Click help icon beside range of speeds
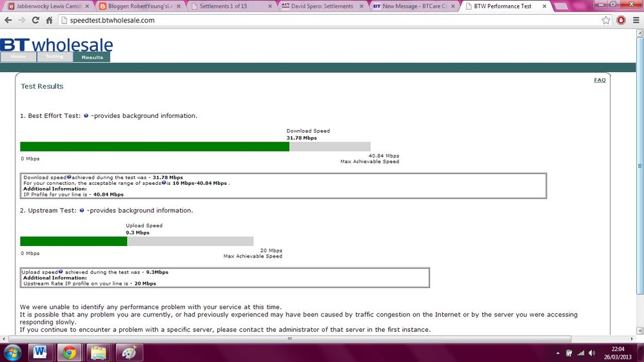 click(164, 183)
